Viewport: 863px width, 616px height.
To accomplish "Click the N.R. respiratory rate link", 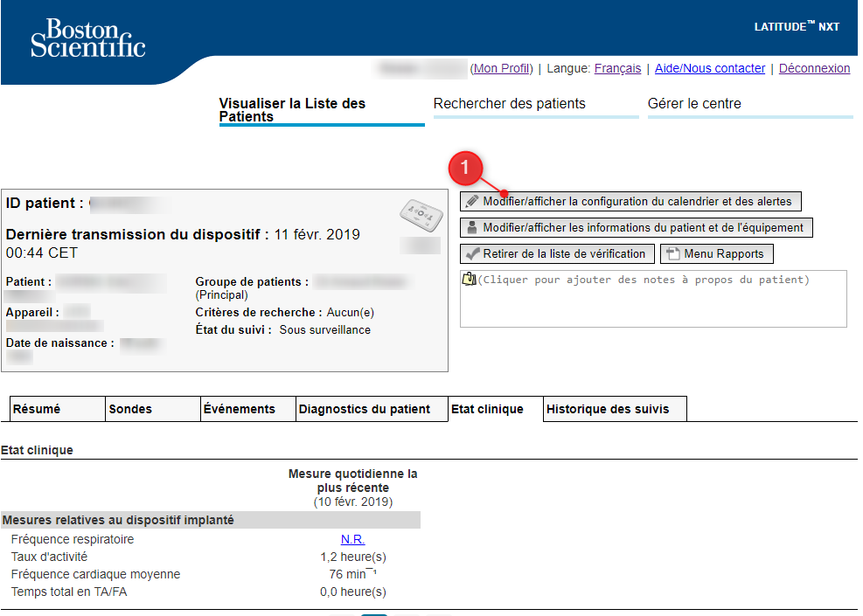I will (x=352, y=539).
